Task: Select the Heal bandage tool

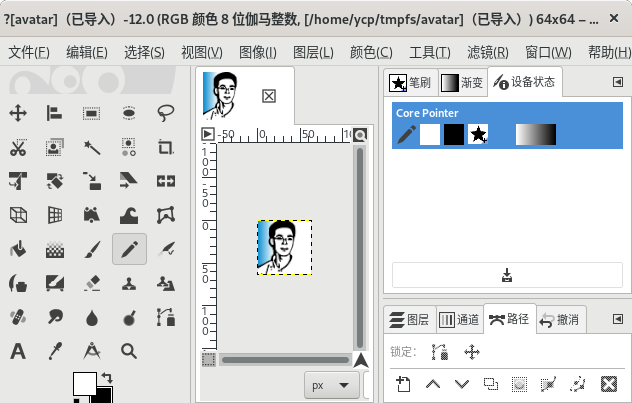Action: pyautogui.click(x=18, y=317)
